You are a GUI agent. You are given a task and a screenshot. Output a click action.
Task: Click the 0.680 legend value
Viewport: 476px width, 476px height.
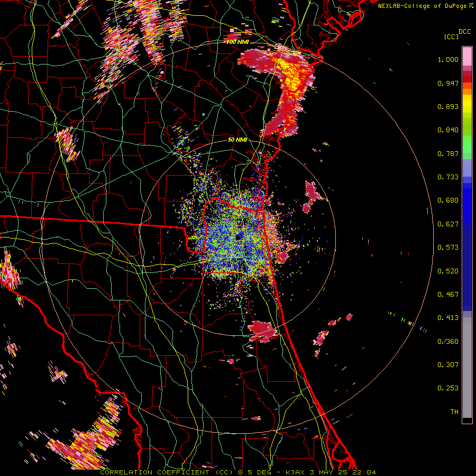(448, 200)
